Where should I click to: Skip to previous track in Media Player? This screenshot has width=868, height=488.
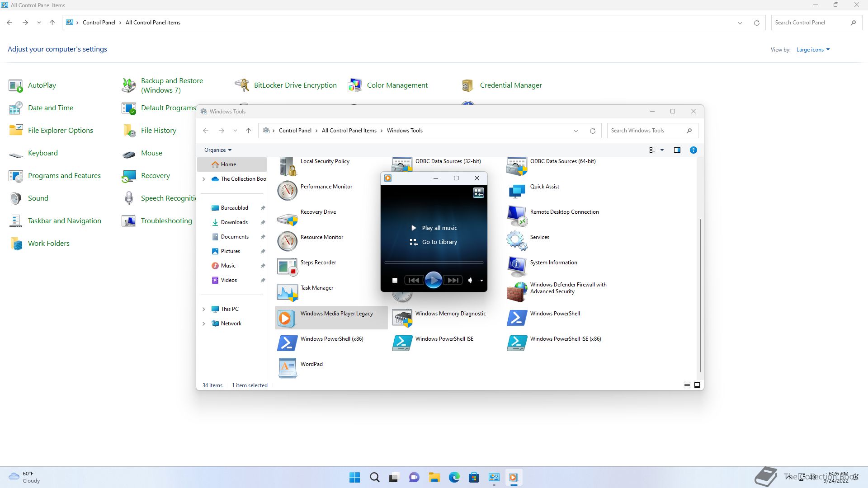[413, 281]
